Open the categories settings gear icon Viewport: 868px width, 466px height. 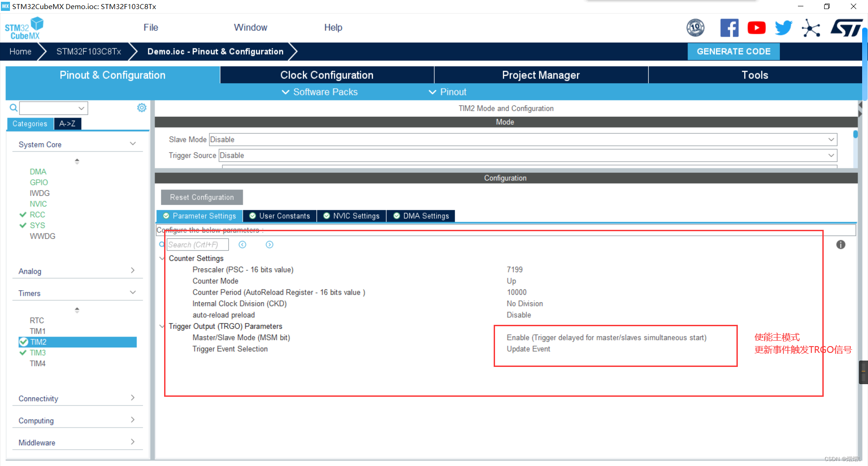click(x=142, y=108)
